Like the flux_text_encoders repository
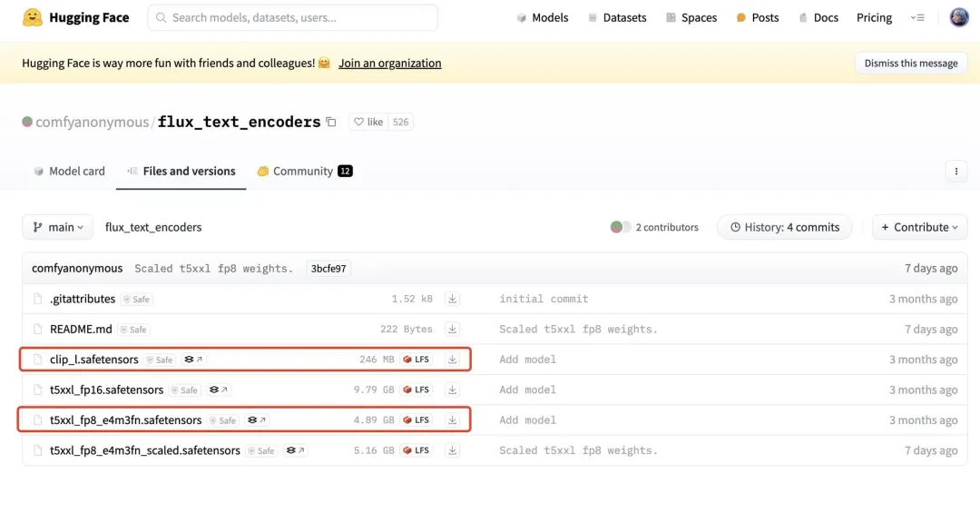Viewport: 980px width, 523px height. pos(368,122)
